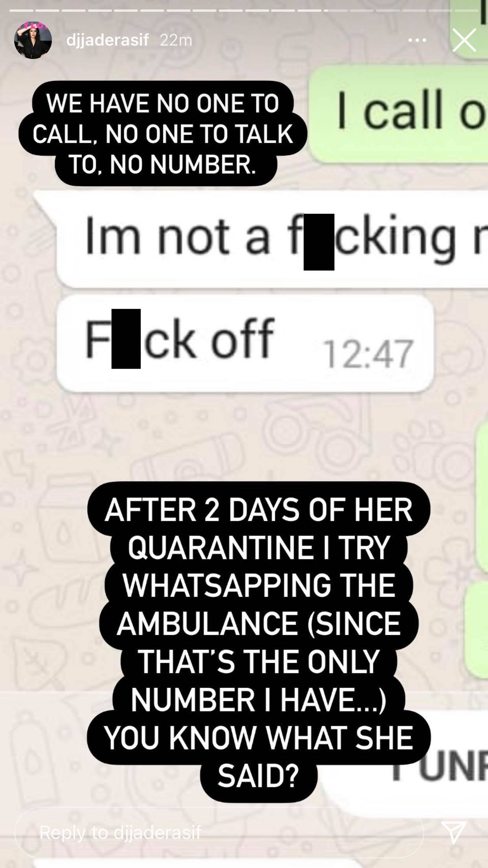Tap the black censor bar in the 'Im not a' message

(319, 242)
